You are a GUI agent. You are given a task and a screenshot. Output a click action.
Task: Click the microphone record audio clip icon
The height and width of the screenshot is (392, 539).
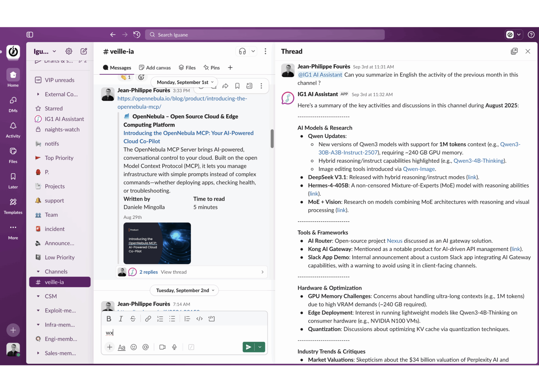pos(174,347)
